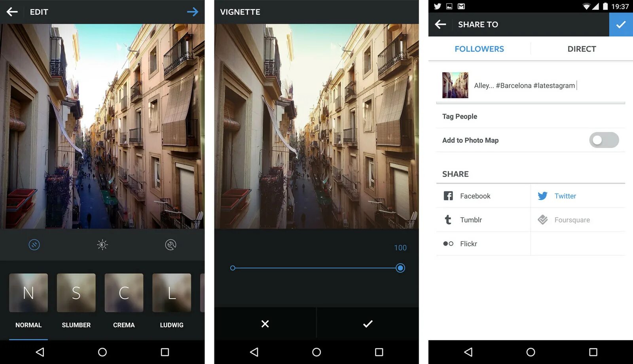Open Tag People

click(x=531, y=116)
